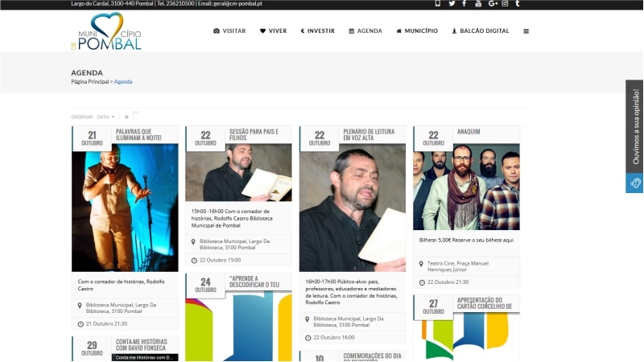Click the sort direction arrow icon

coord(126,117)
